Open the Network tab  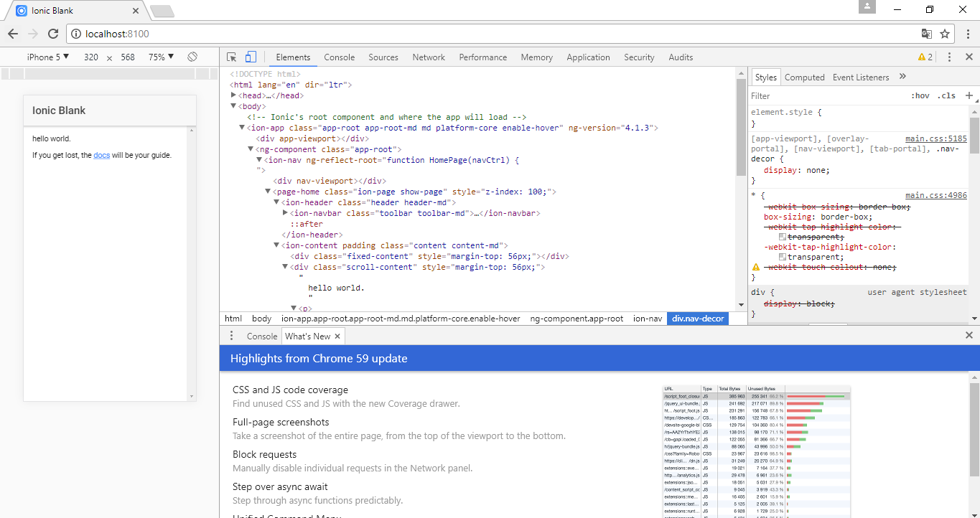[x=429, y=57]
